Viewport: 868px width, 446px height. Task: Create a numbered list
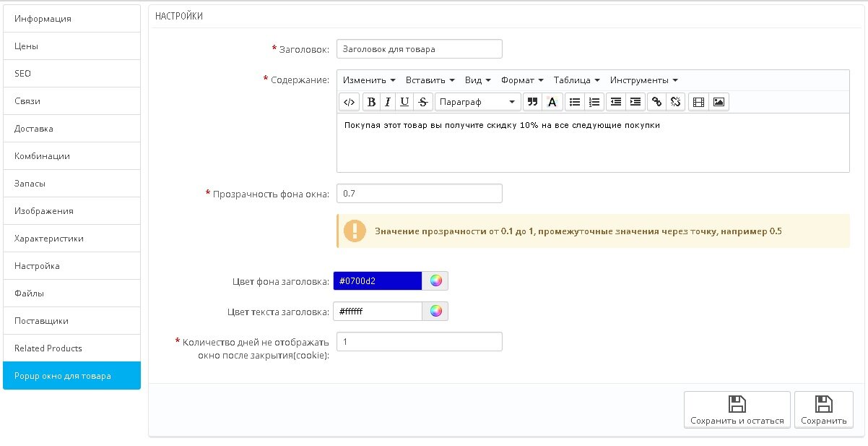594,102
